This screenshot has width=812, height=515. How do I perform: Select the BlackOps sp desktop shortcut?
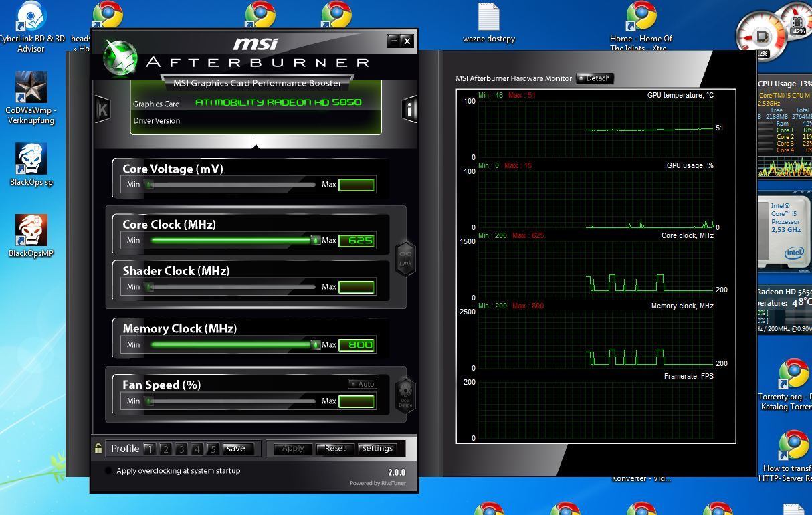[x=31, y=165]
